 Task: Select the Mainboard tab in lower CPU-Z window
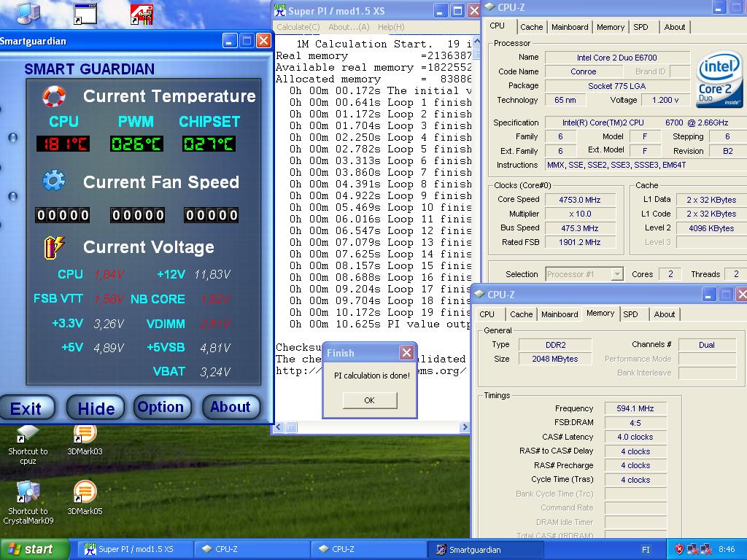tap(560, 314)
